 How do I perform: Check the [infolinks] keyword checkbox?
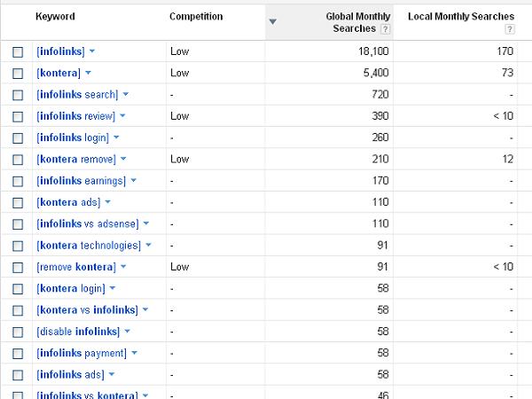[x=18, y=52]
